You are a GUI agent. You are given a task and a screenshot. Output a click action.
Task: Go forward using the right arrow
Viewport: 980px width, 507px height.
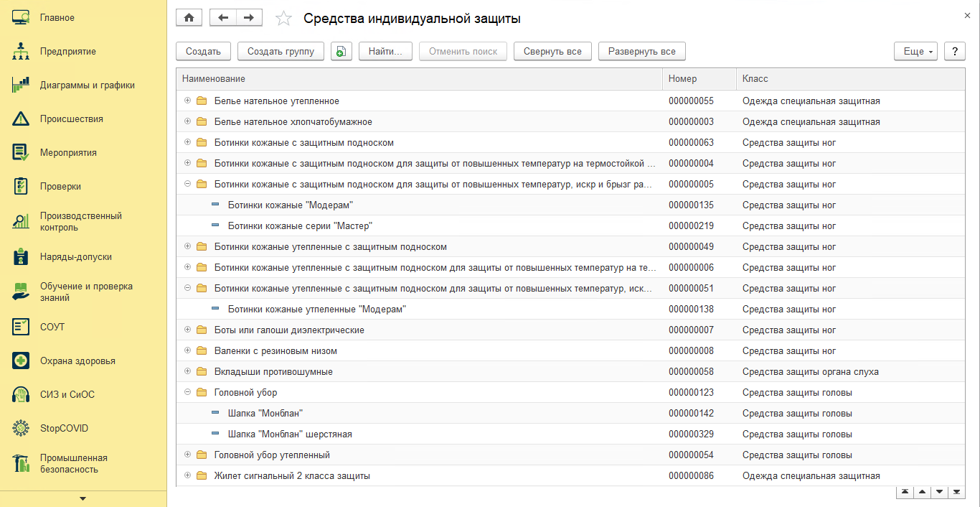tap(249, 18)
